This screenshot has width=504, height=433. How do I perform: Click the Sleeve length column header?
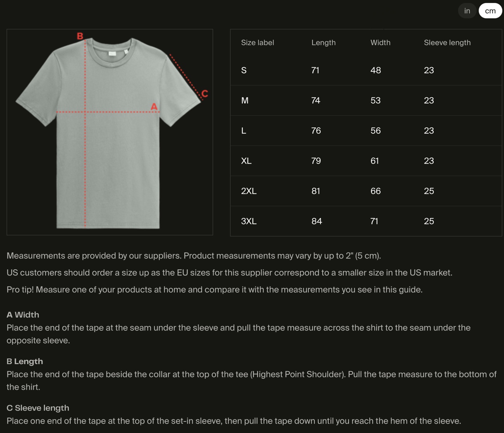pos(447,43)
